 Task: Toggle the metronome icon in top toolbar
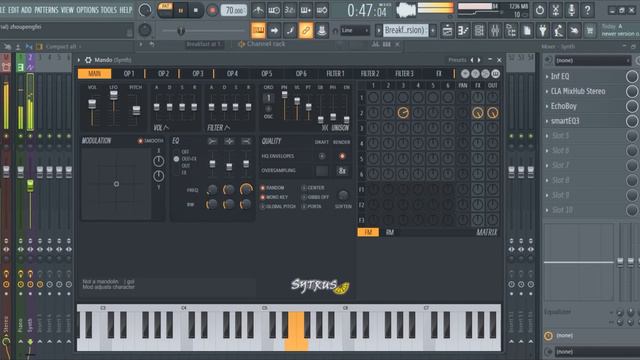click(x=258, y=10)
